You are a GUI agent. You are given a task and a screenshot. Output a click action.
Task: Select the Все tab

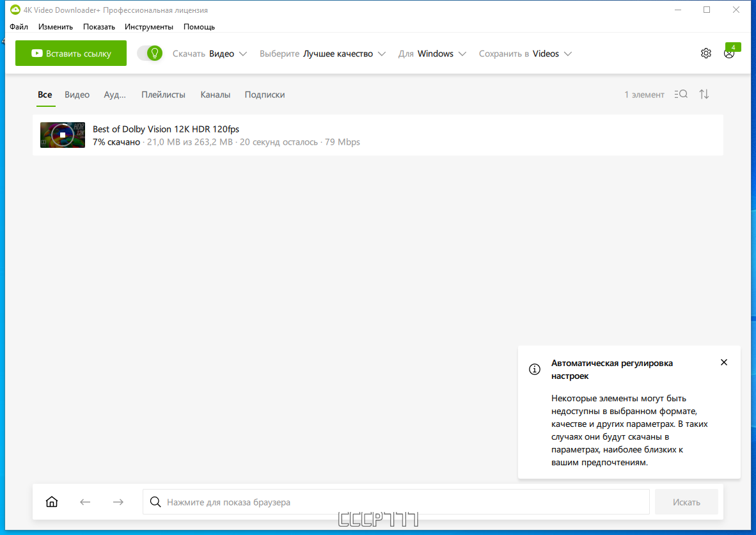(45, 95)
